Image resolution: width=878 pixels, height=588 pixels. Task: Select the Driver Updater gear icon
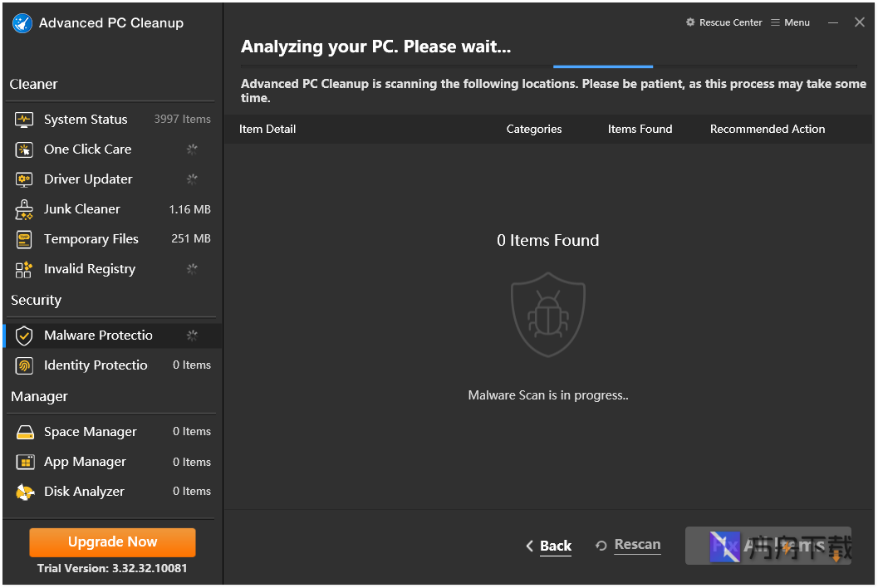pyautogui.click(x=24, y=179)
